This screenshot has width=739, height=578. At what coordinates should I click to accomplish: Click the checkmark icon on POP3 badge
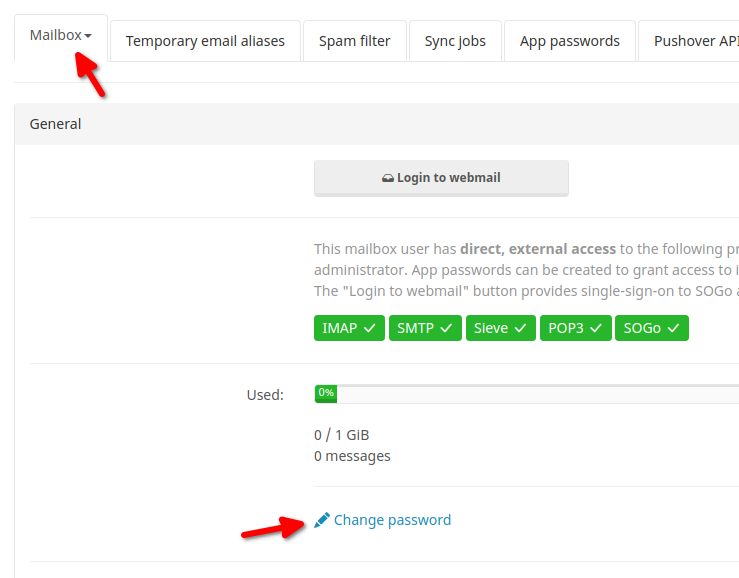point(596,328)
